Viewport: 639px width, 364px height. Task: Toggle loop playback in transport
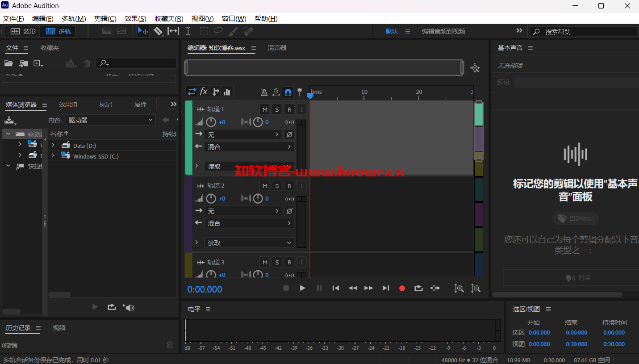point(418,288)
